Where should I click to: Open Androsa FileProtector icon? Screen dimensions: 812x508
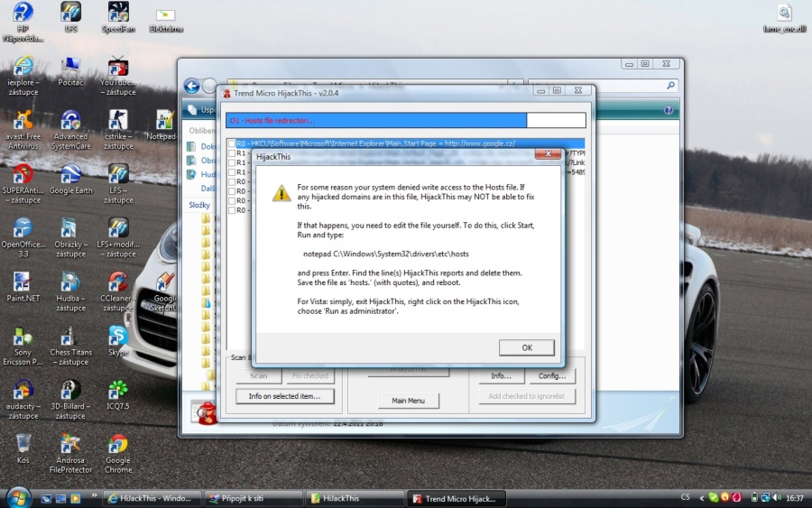coord(70,454)
